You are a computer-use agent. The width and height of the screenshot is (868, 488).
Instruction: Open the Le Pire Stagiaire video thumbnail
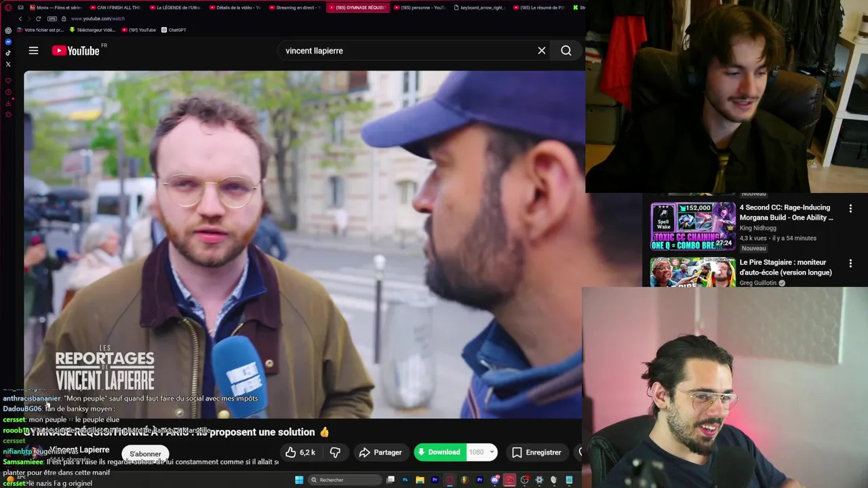point(692,272)
